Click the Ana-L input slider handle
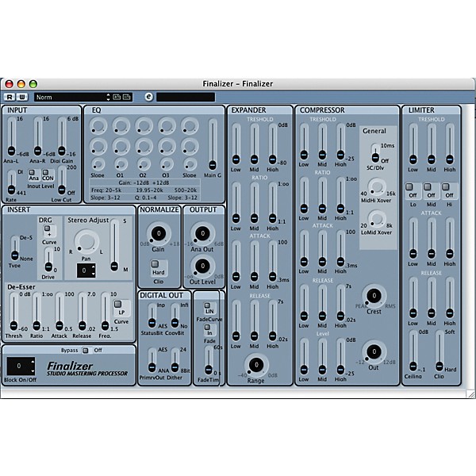 (12, 150)
